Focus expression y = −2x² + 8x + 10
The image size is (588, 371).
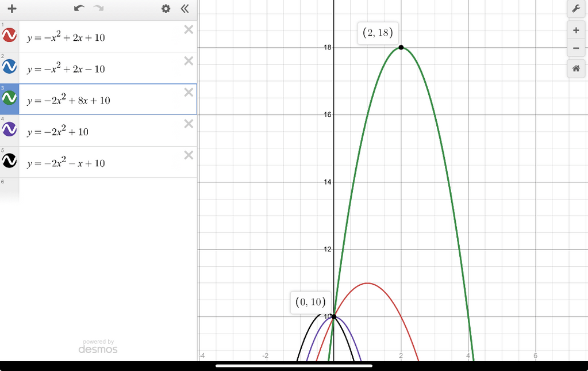(108, 100)
